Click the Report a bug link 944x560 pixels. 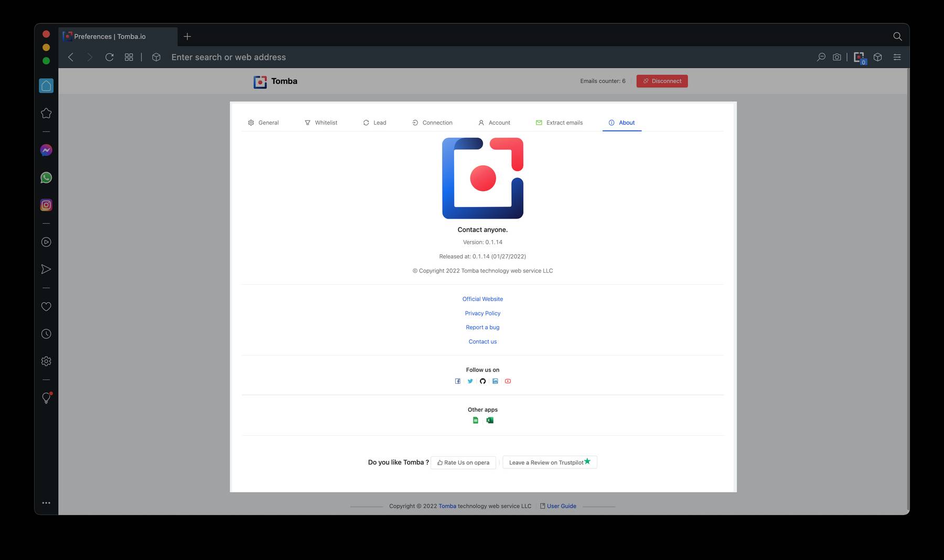[482, 327]
